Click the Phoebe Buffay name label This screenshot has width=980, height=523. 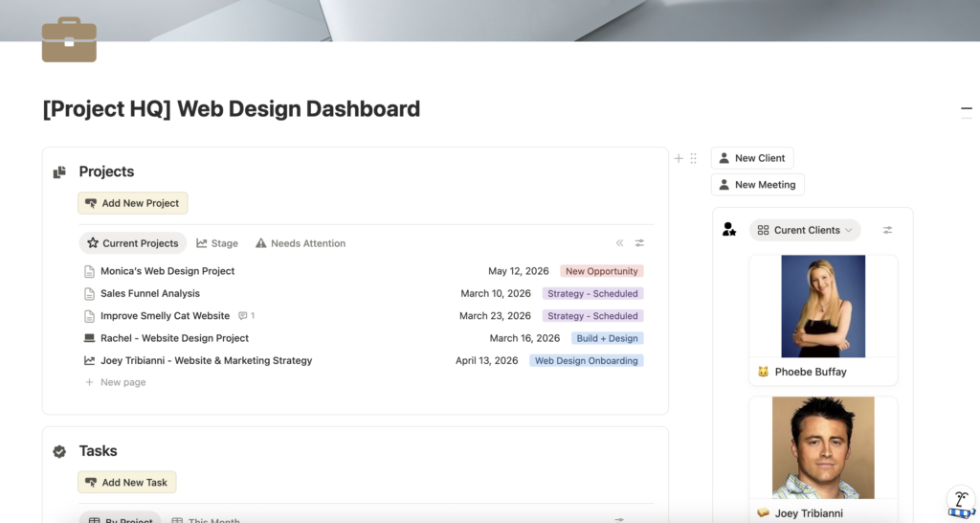[811, 372]
